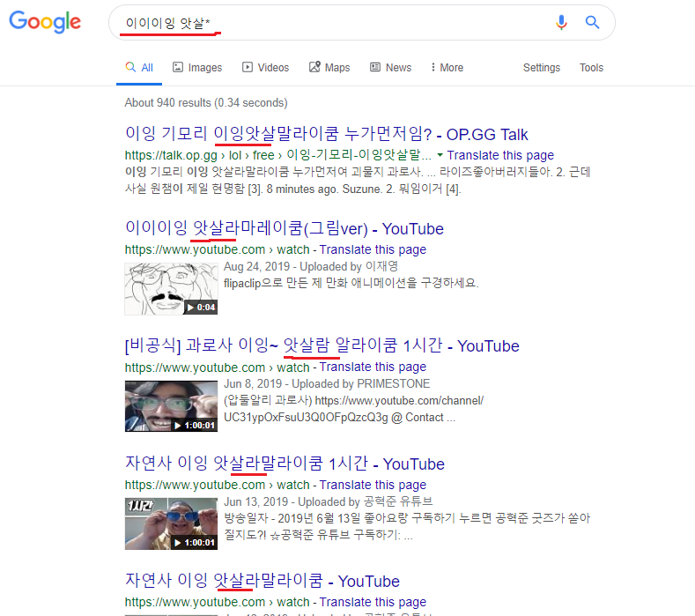Play the 공혁준 1시간 video thumbnail

[x=171, y=523]
